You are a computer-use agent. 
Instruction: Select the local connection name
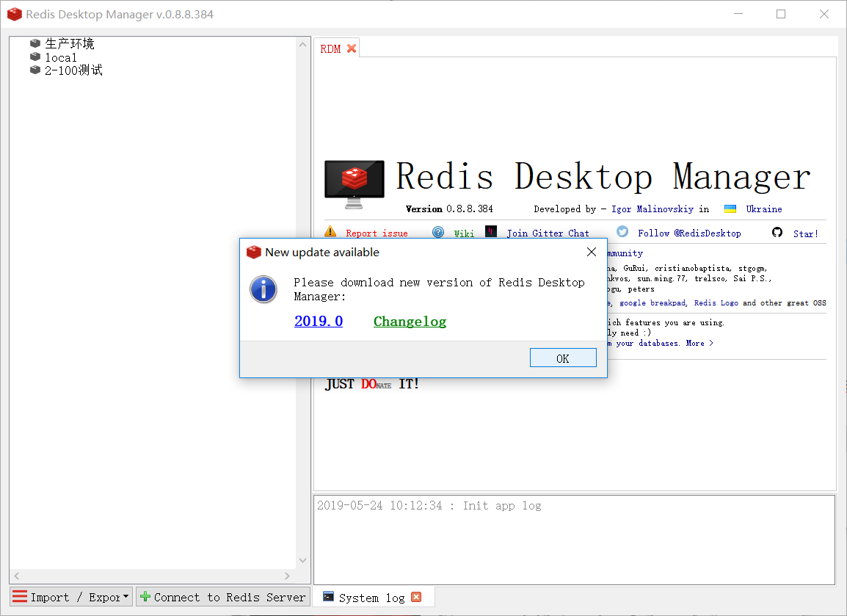pyautogui.click(x=61, y=57)
